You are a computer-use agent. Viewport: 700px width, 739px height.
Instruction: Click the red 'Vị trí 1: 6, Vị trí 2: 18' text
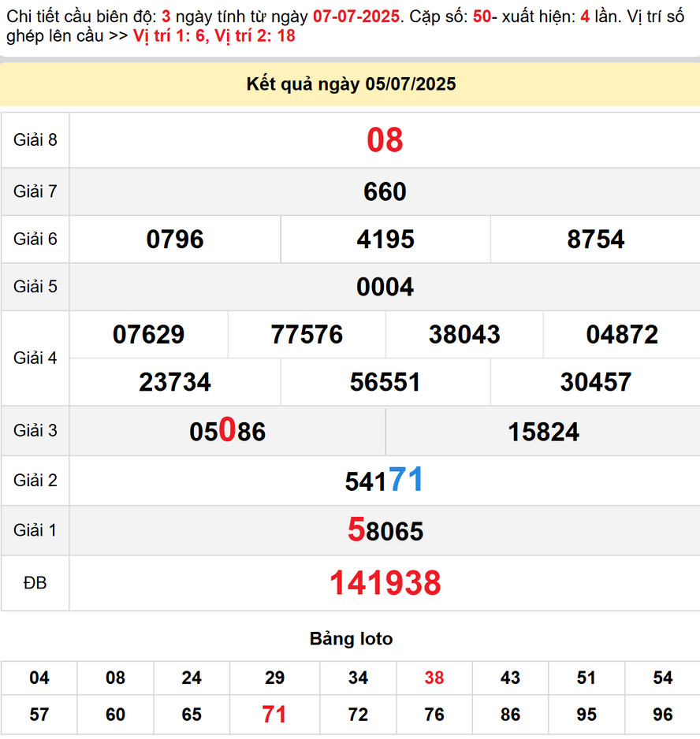[214, 35]
